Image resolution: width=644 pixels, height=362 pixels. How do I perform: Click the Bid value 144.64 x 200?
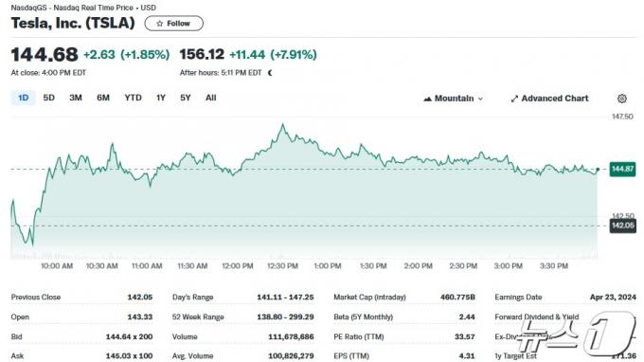click(129, 336)
